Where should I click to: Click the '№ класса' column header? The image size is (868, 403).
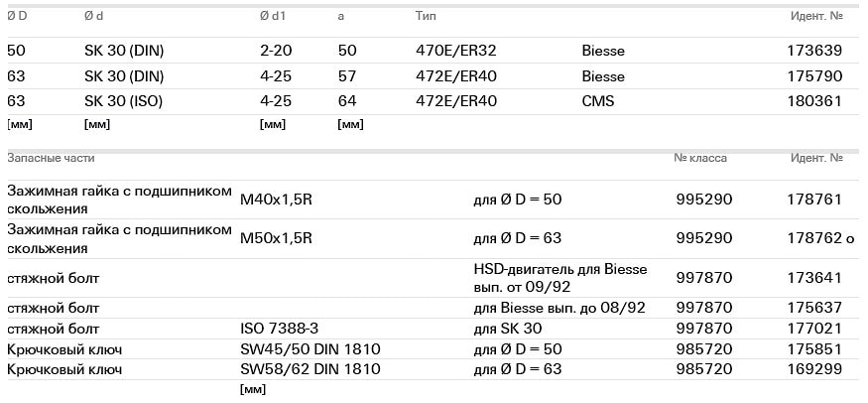[700, 159]
